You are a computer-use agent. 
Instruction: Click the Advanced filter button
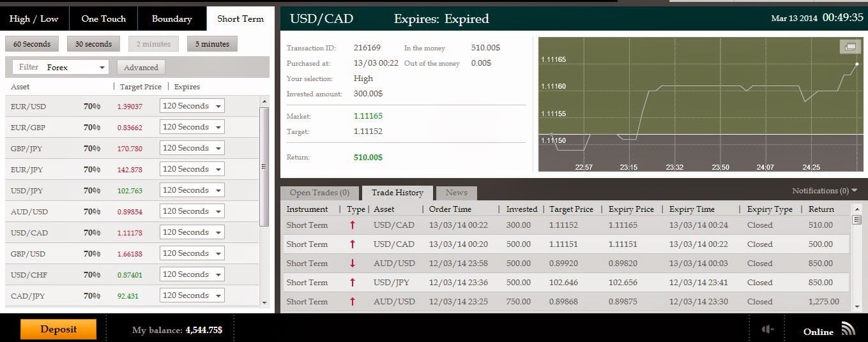(141, 67)
